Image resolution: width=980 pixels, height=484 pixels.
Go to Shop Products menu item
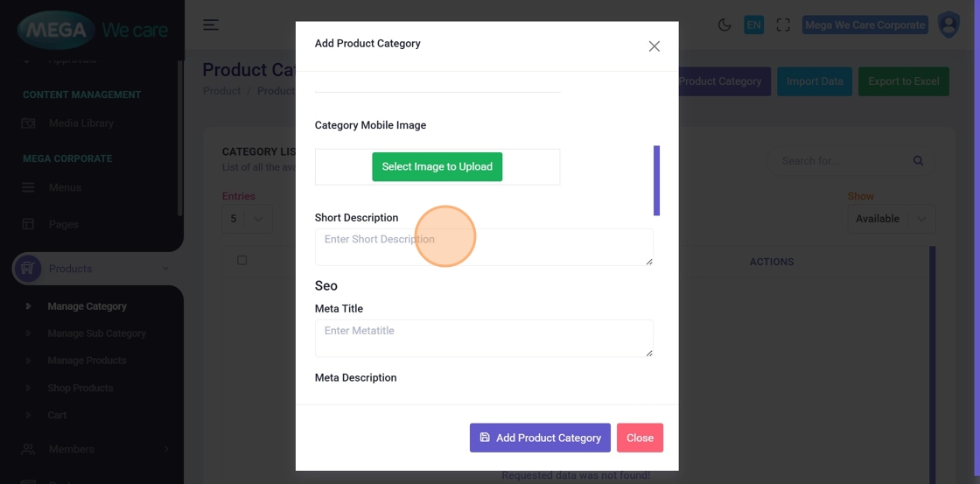(x=80, y=388)
